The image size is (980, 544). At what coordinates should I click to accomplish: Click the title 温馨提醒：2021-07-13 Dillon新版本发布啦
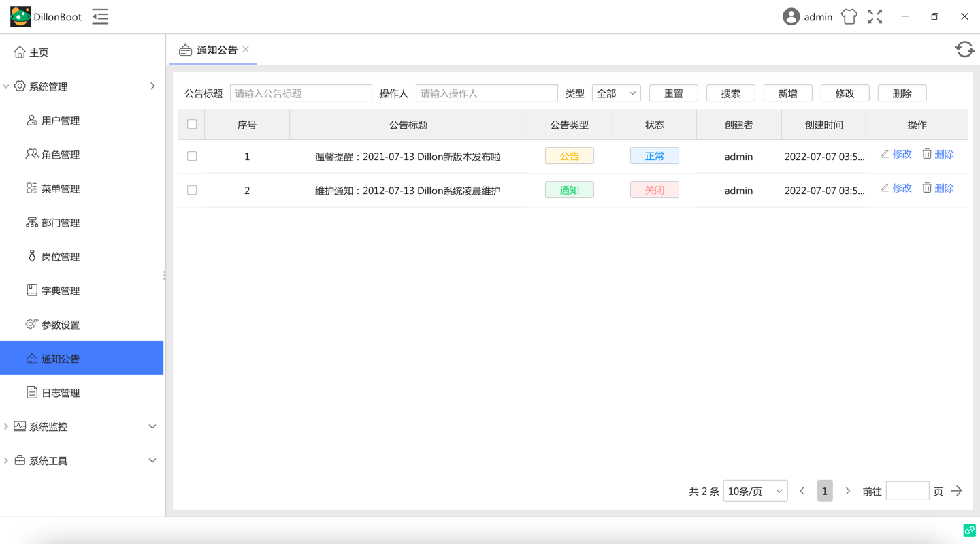[x=408, y=157]
